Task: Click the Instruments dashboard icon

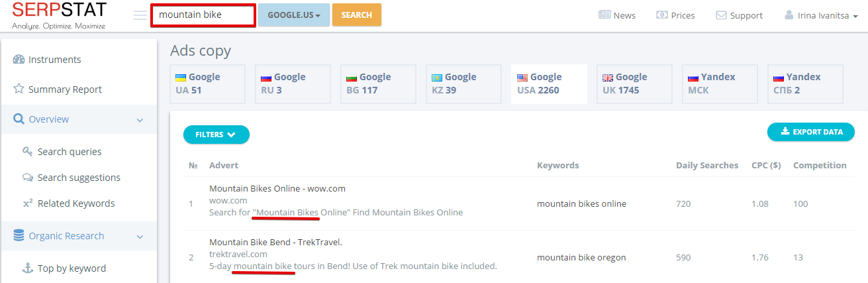Action: pos(19,60)
